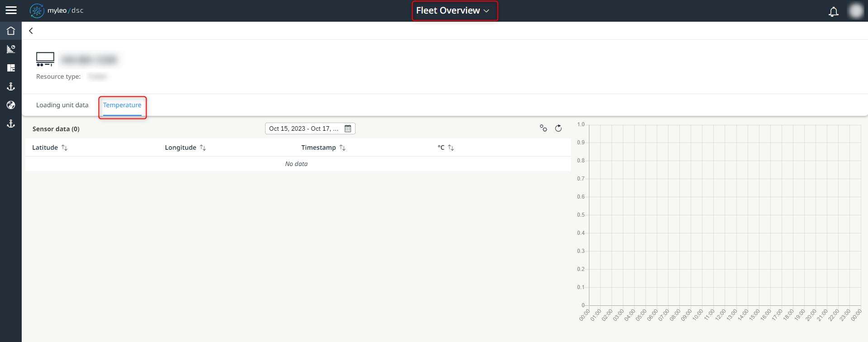Click the calendar icon in date field

click(x=348, y=128)
